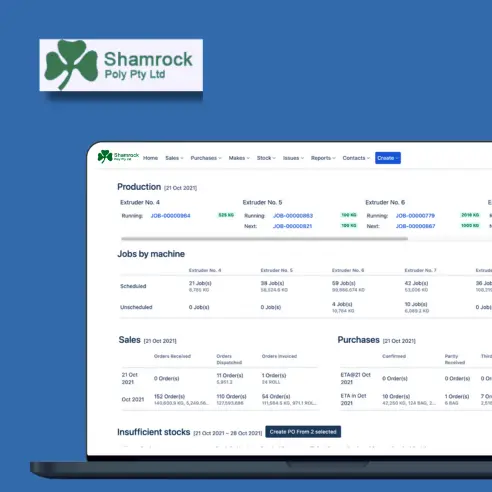Viewport: 492px width, 492px height.
Task: Click the 10 Job(s) unscheduled for Extruder No. 7
Action: pyautogui.click(x=416, y=304)
